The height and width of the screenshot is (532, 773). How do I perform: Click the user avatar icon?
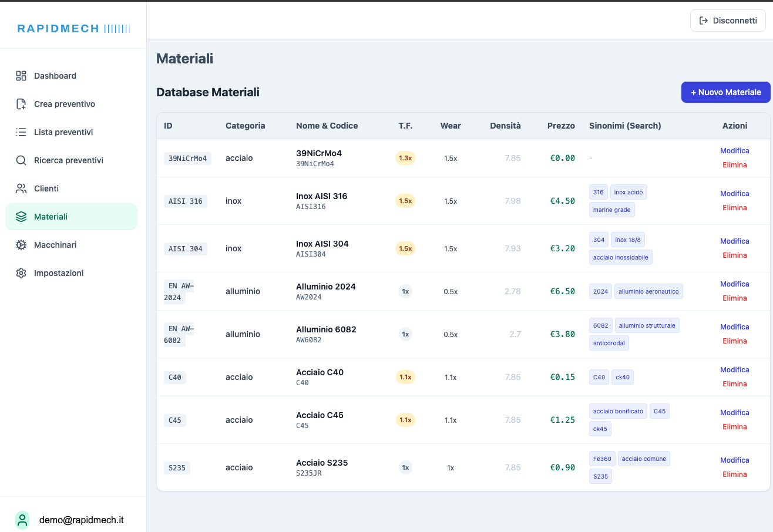click(x=22, y=520)
